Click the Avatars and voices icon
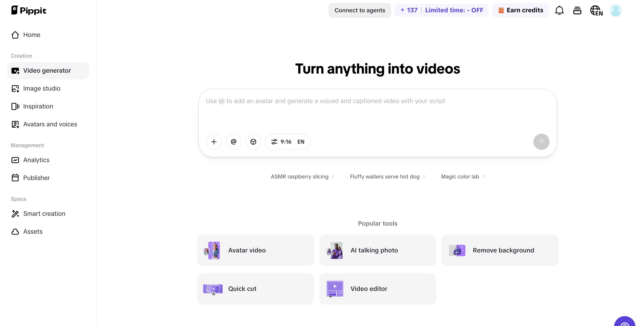 (x=15, y=124)
